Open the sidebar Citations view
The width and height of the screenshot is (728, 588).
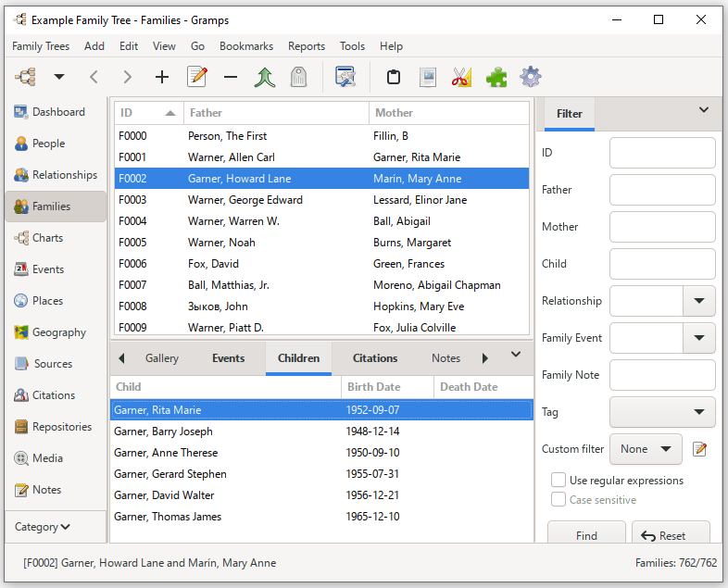(56, 395)
